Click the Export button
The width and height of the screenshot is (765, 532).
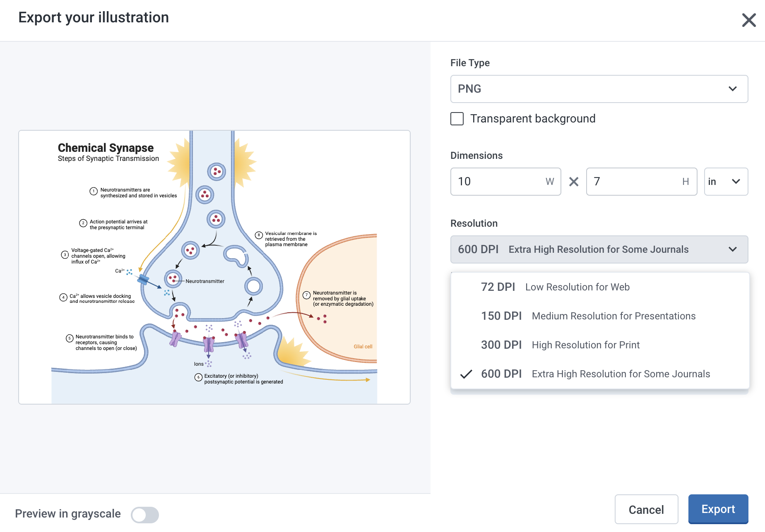tap(718, 509)
